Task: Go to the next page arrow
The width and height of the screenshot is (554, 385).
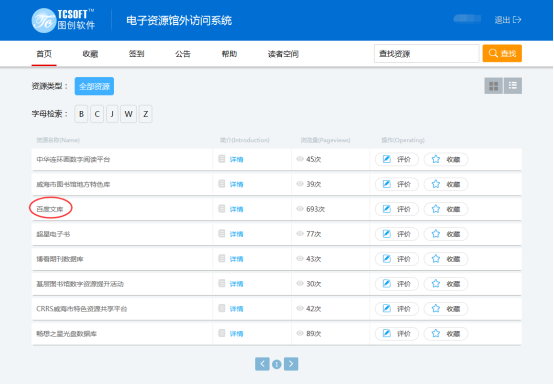Action: 291,364
